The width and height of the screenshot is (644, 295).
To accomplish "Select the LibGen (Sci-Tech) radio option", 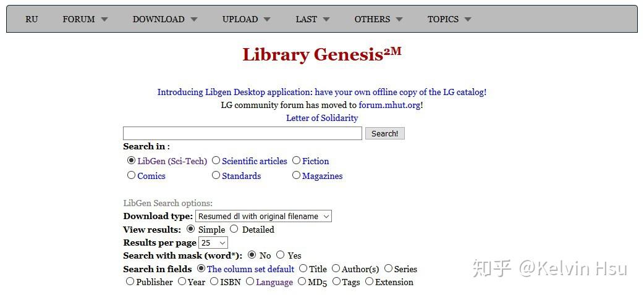I will 131,160.
